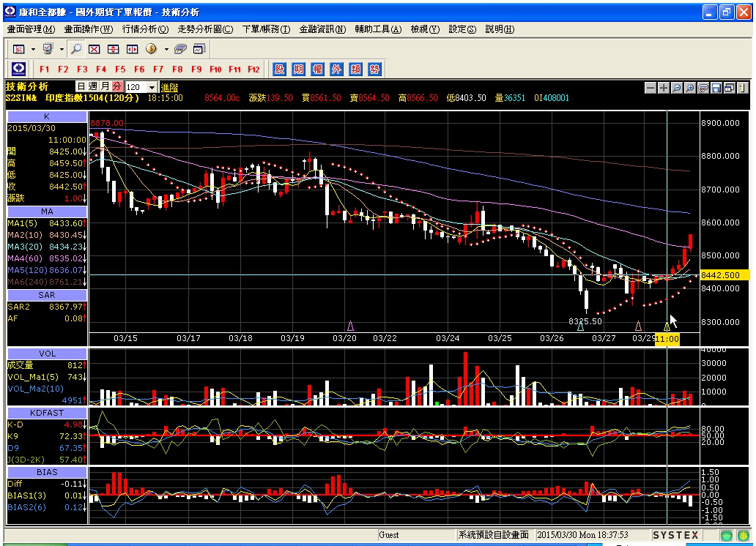Expand the arrow beside the monitor icon

62,49
